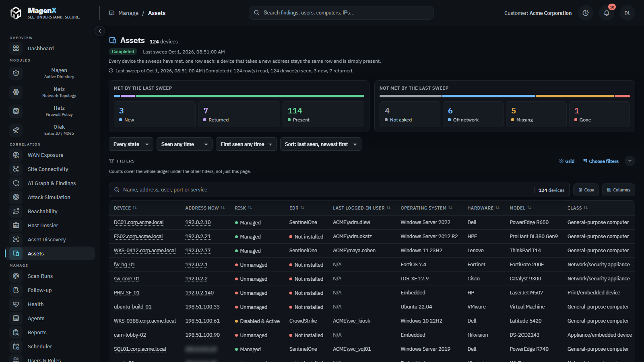
Task: Open the notifications bell
Action: pyautogui.click(x=607, y=13)
